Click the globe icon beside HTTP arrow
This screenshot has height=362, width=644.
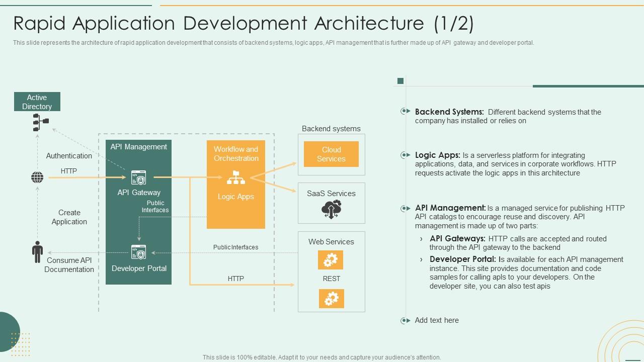click(x=37, y=177)
